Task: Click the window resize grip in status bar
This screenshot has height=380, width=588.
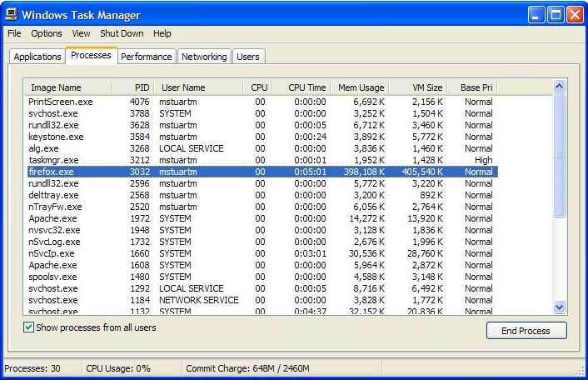Action: [580, 370]
